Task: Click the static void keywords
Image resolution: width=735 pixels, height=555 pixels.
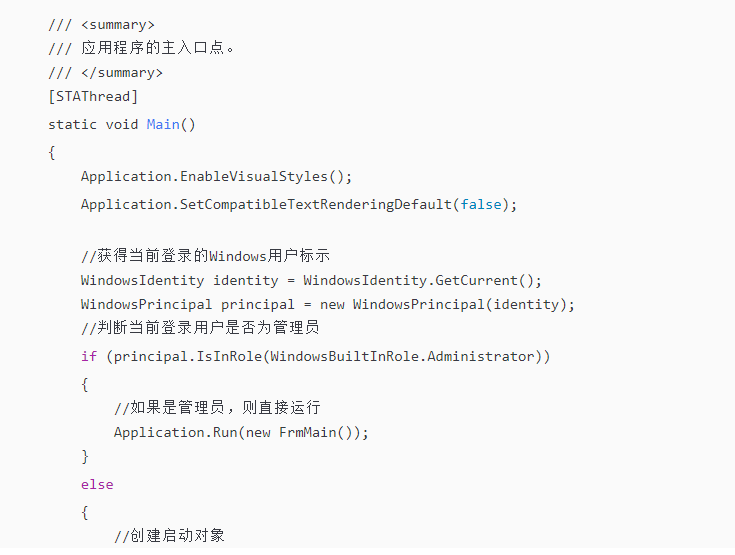Action: (93, 124)
